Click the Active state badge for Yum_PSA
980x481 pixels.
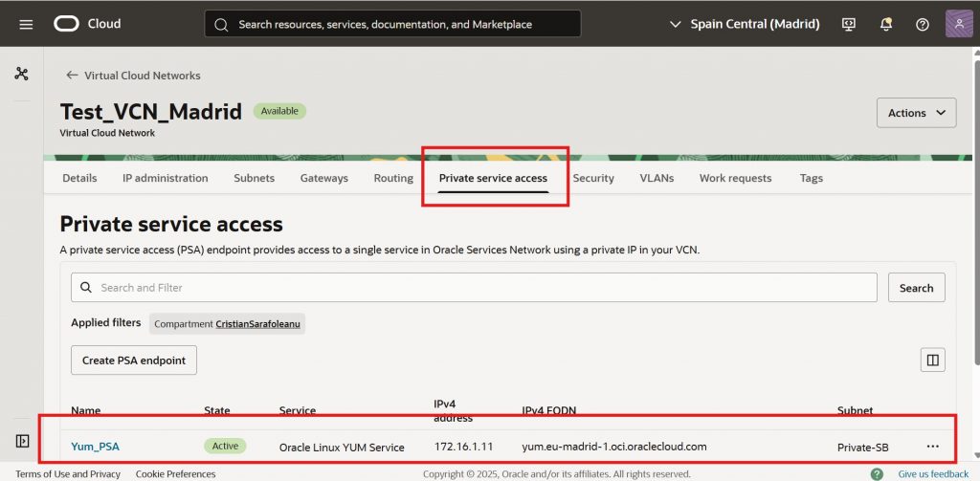tap(225, 446)
